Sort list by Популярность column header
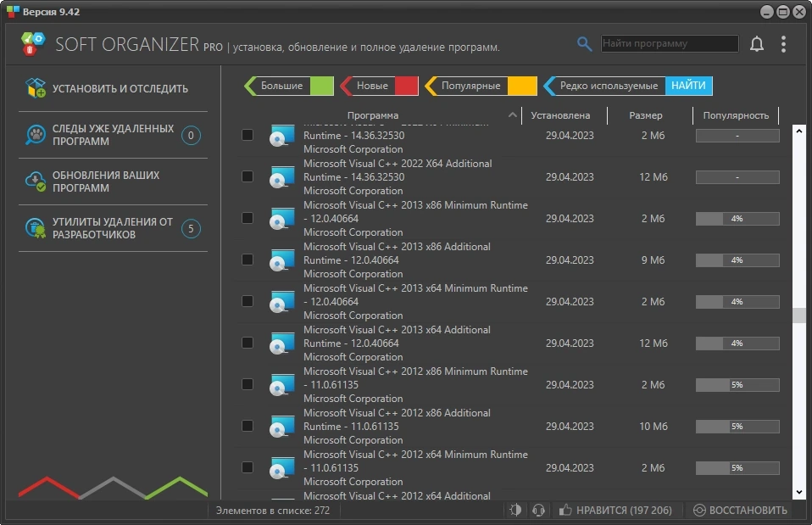 736,115
